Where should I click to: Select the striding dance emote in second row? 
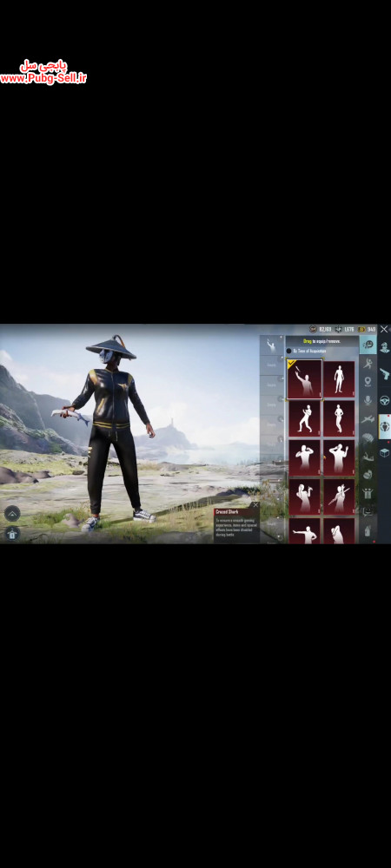coord(304,418)
